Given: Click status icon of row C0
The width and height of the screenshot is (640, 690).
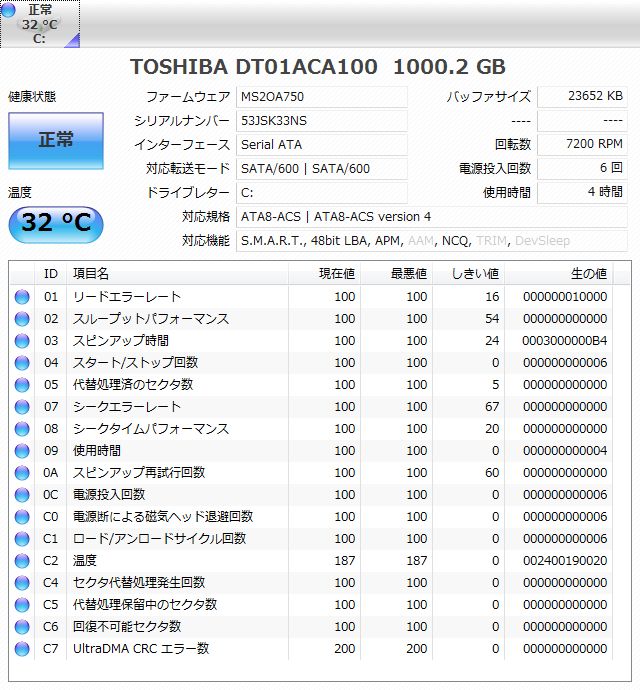Looking at the screenshot, I should (22, 517).
